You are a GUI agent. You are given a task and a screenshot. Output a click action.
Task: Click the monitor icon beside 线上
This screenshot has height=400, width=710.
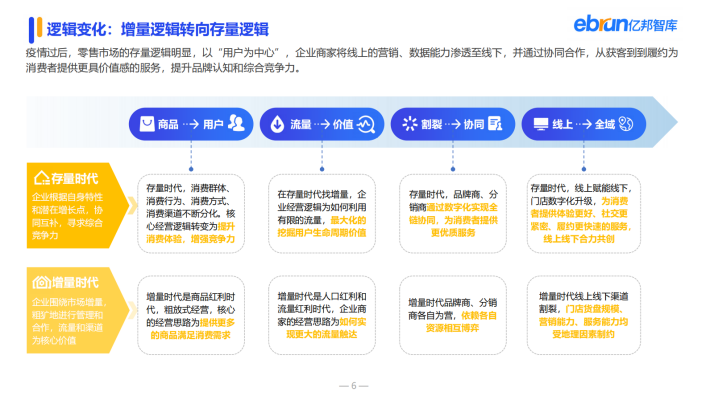[x=541, y=124]
